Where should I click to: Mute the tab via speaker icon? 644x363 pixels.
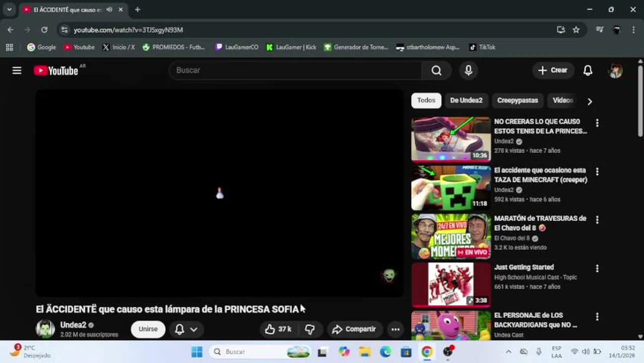tap(109, 10)
